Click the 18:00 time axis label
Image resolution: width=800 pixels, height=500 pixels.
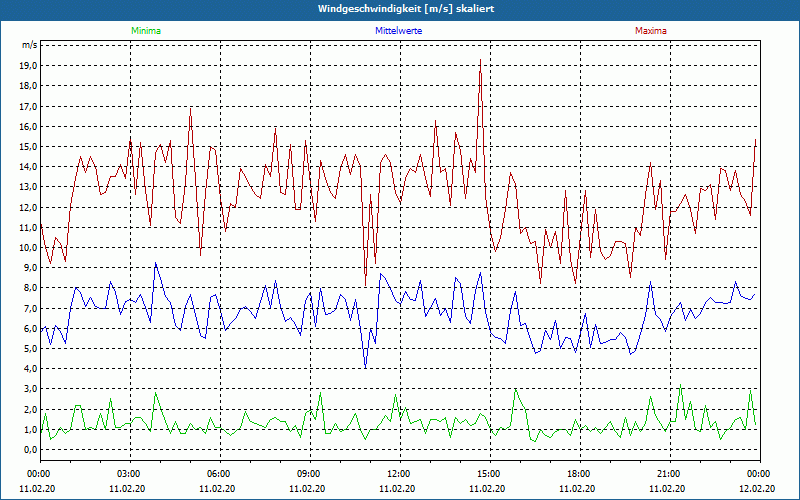pos(580,474)
